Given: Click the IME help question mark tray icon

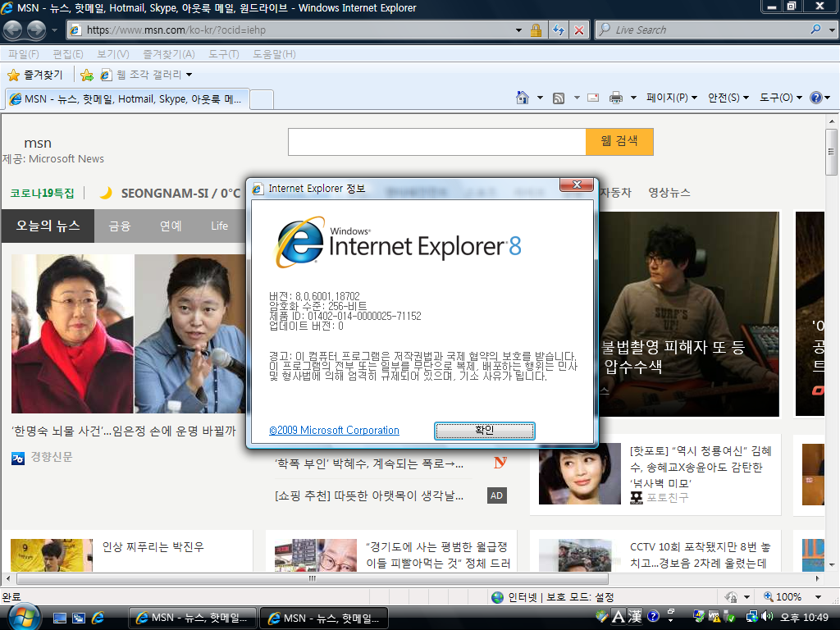Looking at the screenshot, I should point(653,616).
